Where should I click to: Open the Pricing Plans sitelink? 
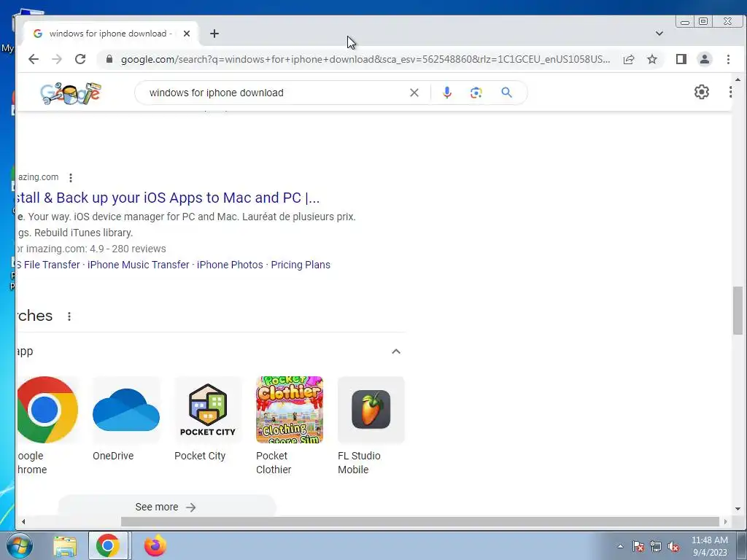[301, 265]
